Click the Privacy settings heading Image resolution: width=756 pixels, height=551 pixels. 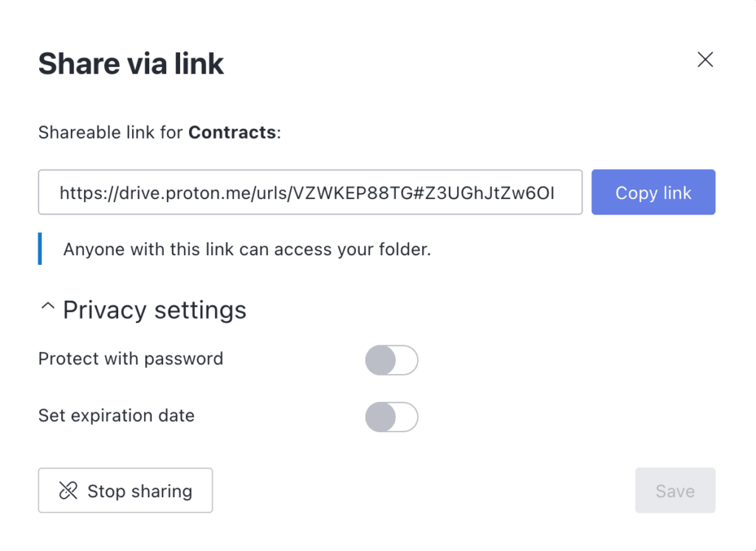click(x=154, y=310)
